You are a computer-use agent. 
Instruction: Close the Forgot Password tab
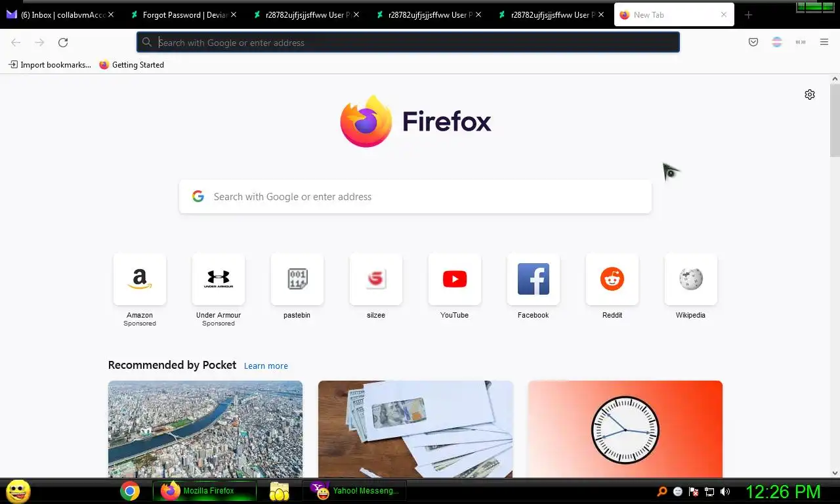(234, 14)
